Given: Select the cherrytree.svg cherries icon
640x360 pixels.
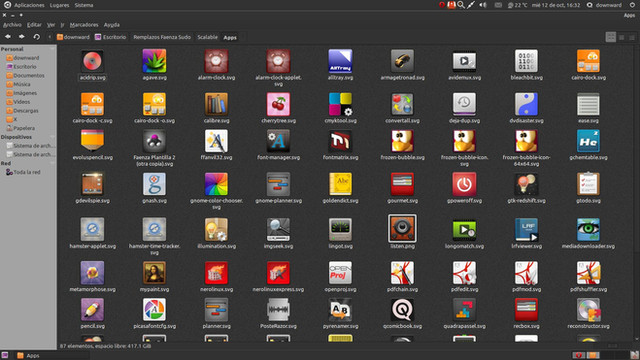Looking at the screenshot, I should (x=278, y=104).
